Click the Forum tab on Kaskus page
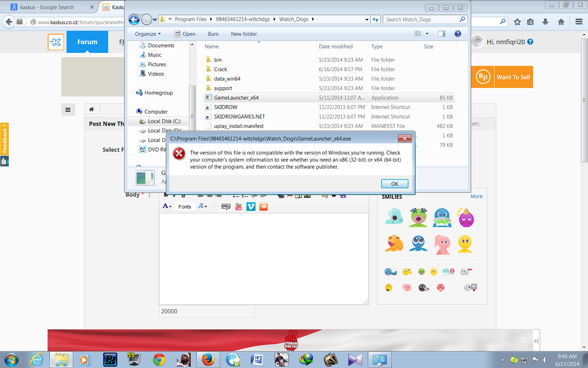Viewport: 588px width, 368px height. [x=87, y=42]
